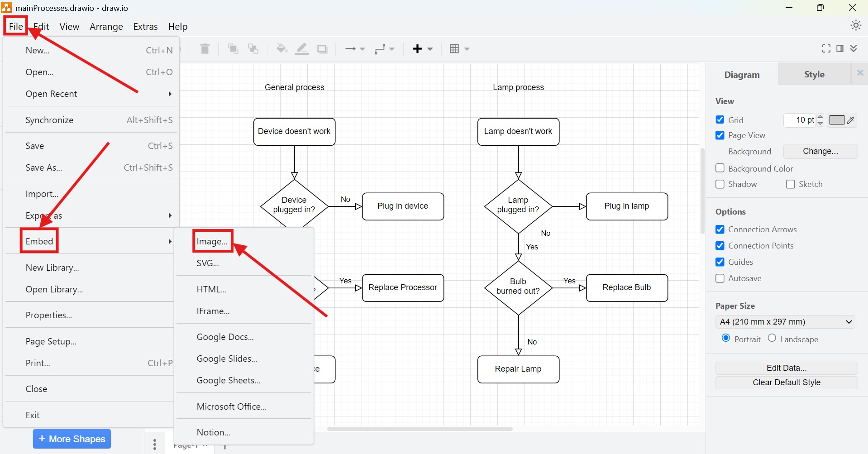Select the Delete tool in the toolbar
The width and height of the screenshot is (868, 454).
coord(205,49)
